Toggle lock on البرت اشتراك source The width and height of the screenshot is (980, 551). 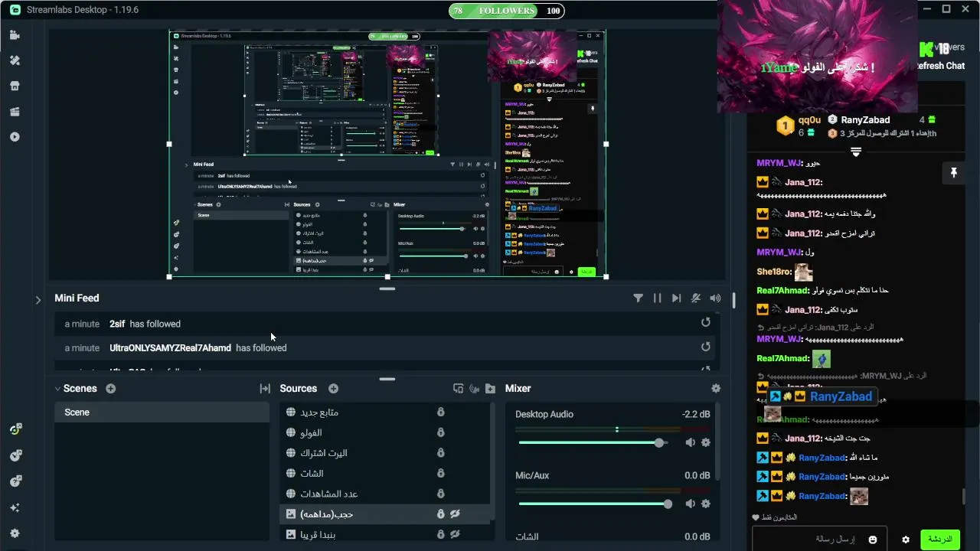tap(441, 453)
